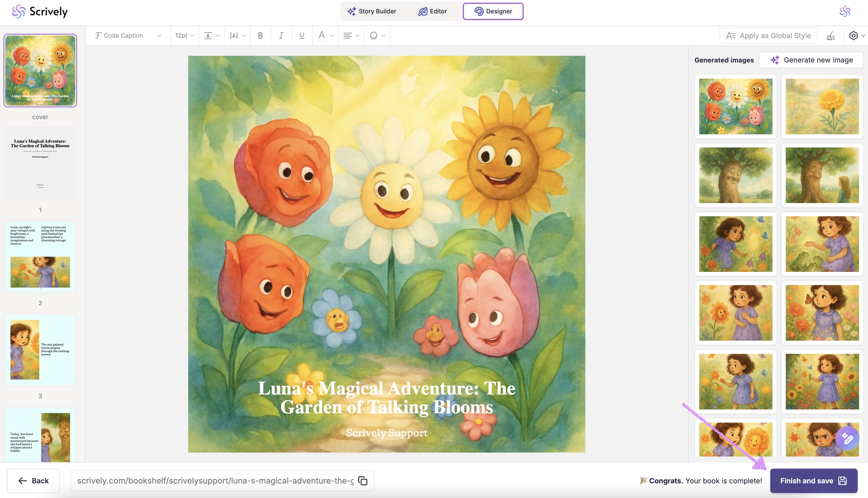Click Generate new image button
The image size is (868, 498).
coord(811,60)
